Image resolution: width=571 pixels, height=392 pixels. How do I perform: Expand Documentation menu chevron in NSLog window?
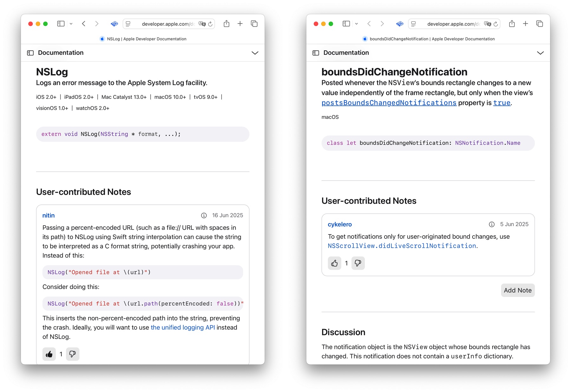(x=255, y=53)
